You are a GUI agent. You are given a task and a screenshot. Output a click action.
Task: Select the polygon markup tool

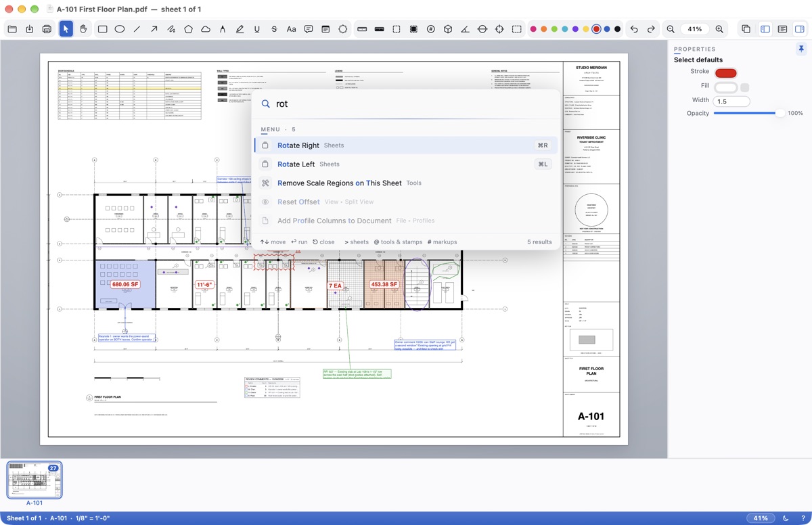pos(188,29)
